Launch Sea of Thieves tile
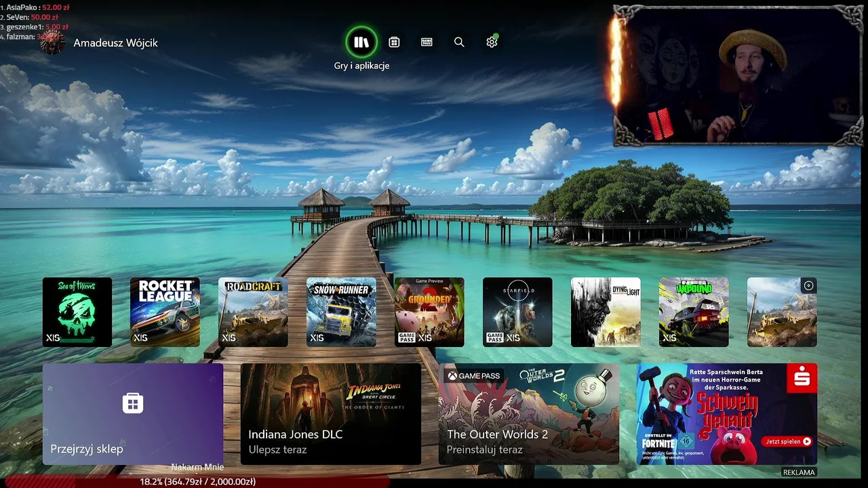 77,312
